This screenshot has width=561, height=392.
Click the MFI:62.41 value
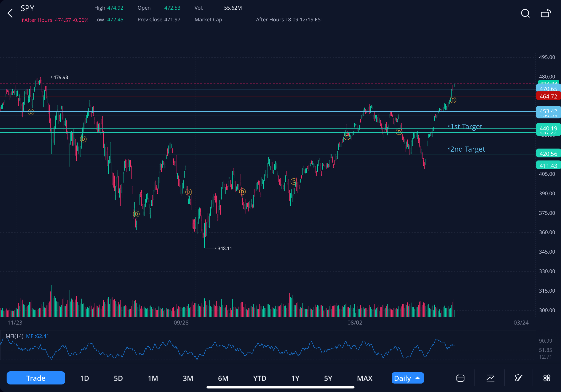click(x=37, y=336)
